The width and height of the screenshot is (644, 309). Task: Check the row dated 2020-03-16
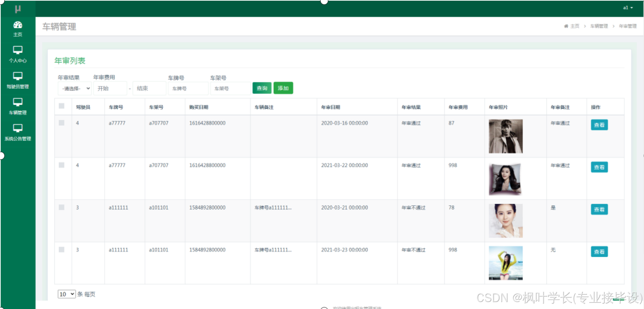pos(62,123)
